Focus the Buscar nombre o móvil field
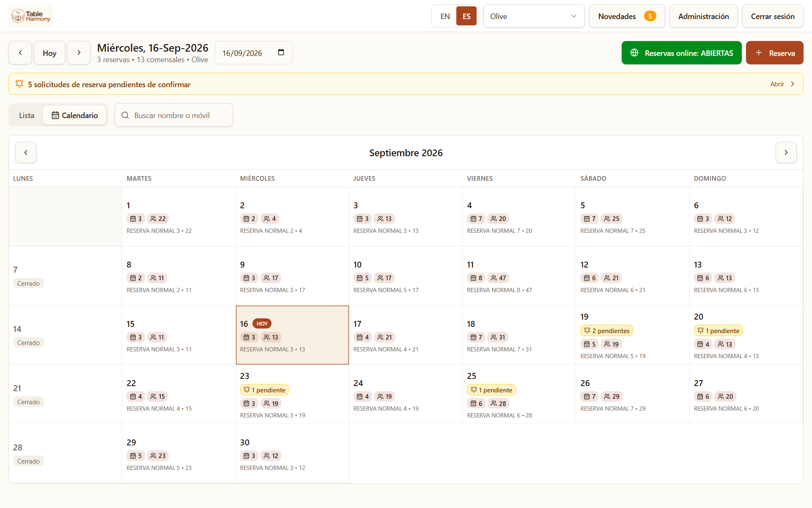Image resolution: width=812 pixels, height=508 pixels. click(x=174, y=115)
